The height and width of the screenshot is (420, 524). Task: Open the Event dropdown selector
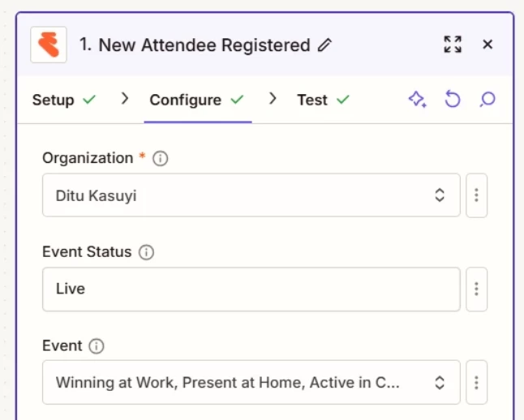pyautogui.click(x=251, y=383)
